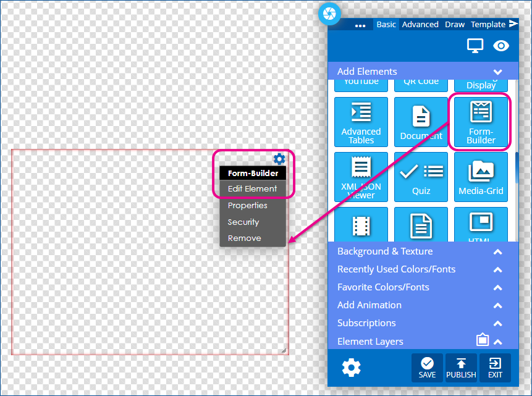Switch to the Draw tab
The height and width of the screenshot is (396, 532).
(x=455, y=25)
